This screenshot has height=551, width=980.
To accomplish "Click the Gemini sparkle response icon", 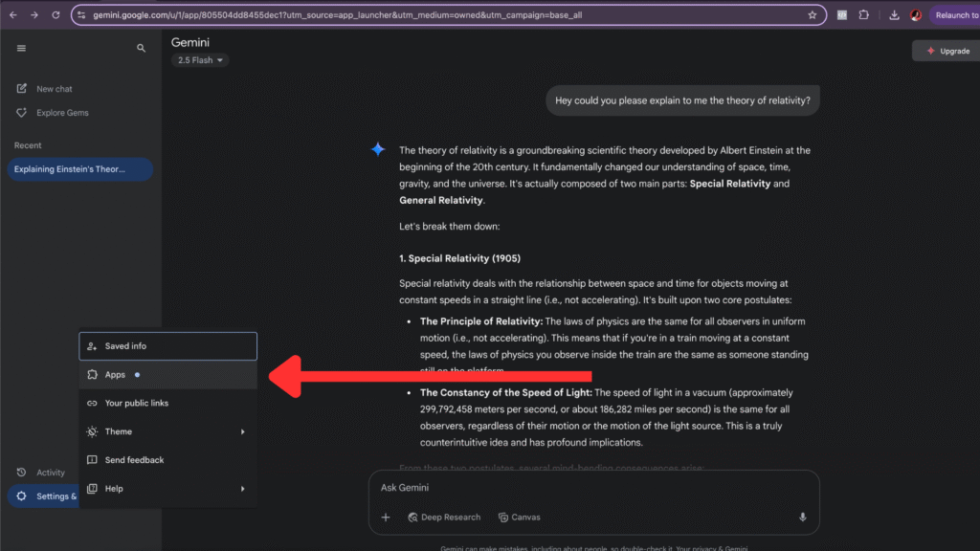I will [x=378, y=149].
